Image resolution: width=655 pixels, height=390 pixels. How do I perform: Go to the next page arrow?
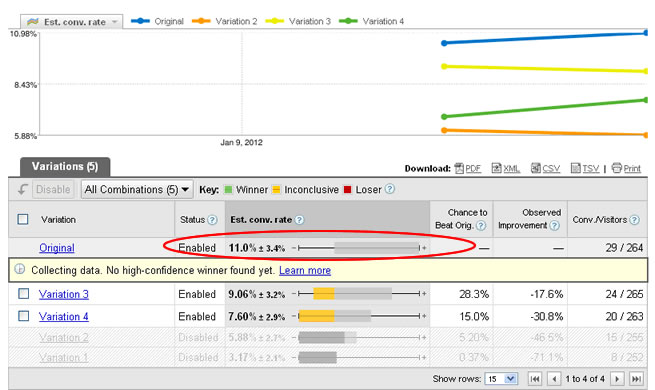tap(617, 379)
